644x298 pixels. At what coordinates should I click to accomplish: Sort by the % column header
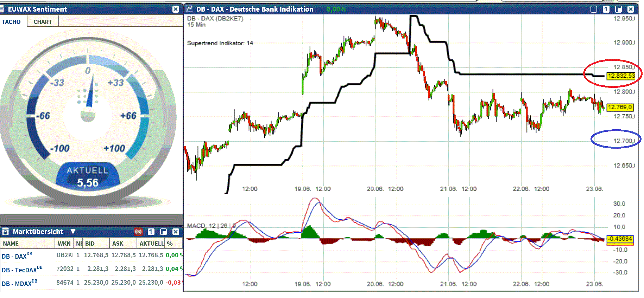click(173, 244)
